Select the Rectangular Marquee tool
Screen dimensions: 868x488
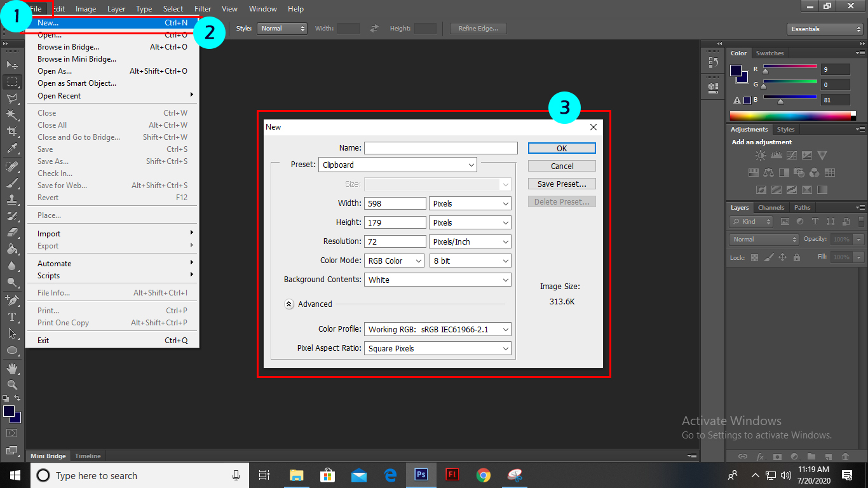click(12, 82)
